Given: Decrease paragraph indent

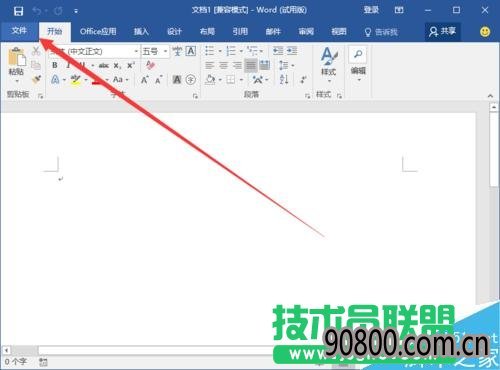Looking at the screenshot, I should point(278,51).
